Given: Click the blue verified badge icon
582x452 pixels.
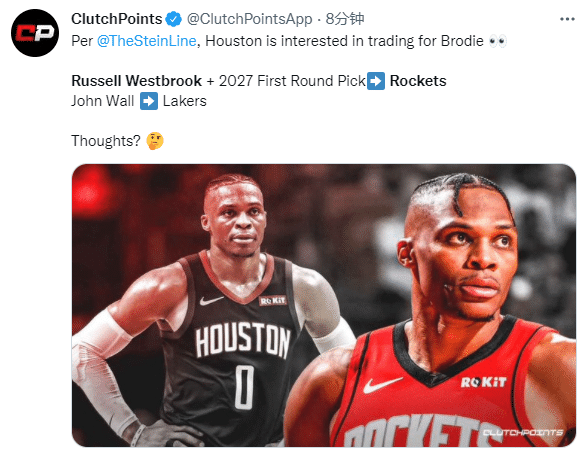Looking at the screenshot, I should click(173, 19).
